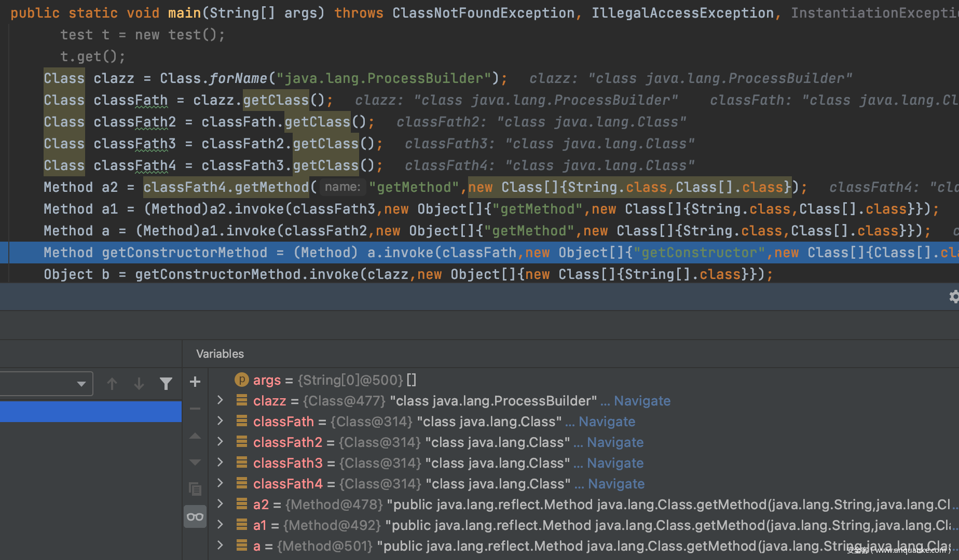Expand the clazz variable node
Image resolution: width=959 pixels, height=560 pixels.
[x=220, y=400]
